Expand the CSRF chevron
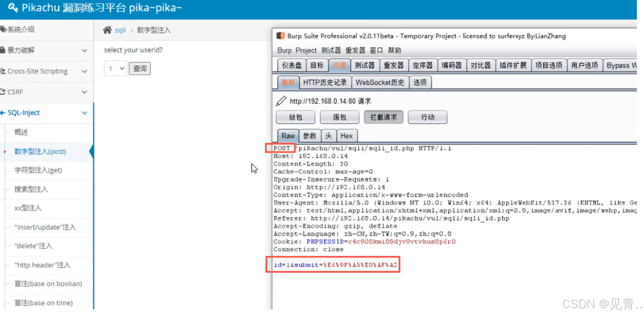644x315 pixels. tap(84, 92)
